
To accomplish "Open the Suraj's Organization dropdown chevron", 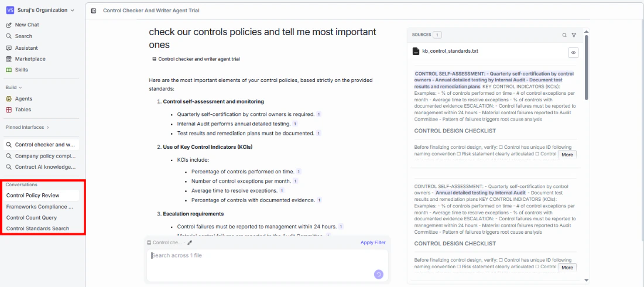I will point(72,11).
